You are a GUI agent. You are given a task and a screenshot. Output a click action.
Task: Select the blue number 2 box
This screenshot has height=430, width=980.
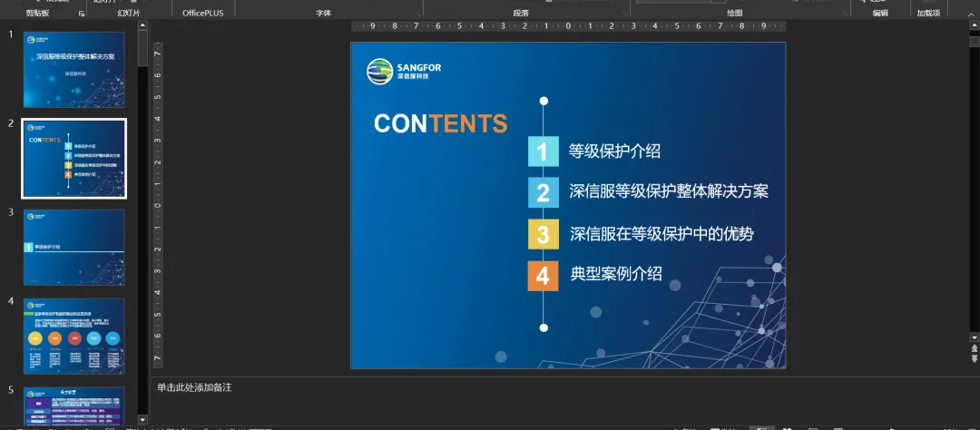tap(544, 192)
